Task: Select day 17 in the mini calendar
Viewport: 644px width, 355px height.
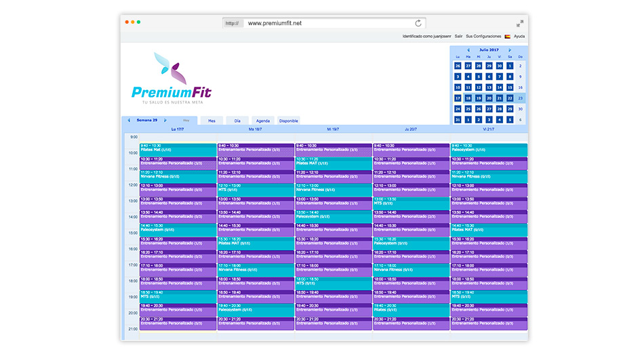Action: (458, 98)
